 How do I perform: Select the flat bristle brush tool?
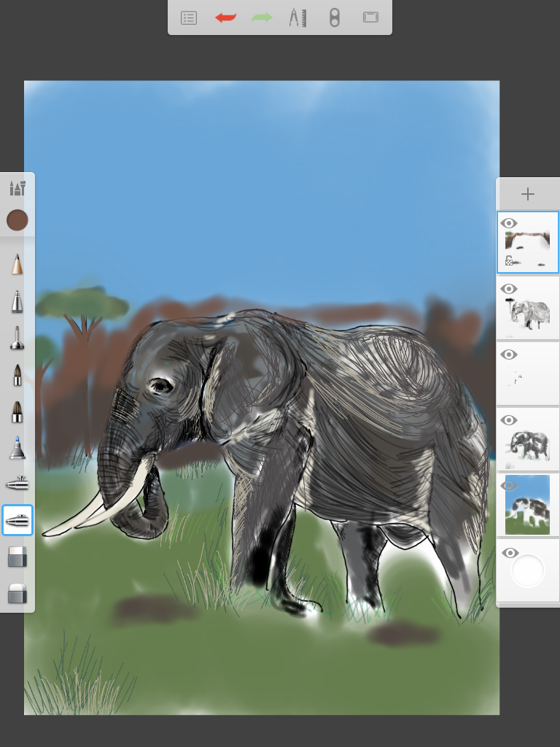pos(17,411)
